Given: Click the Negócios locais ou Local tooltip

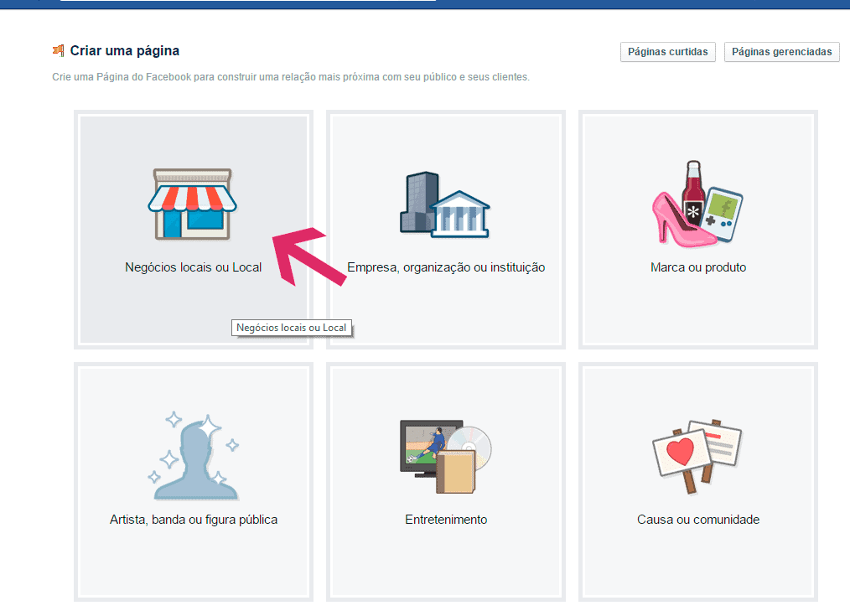Looking at the screenshot, I should click(x=291, y=328).
